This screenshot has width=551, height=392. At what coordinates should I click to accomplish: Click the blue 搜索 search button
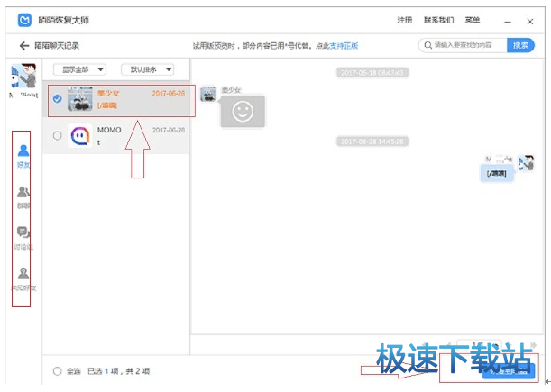(520, 45)
